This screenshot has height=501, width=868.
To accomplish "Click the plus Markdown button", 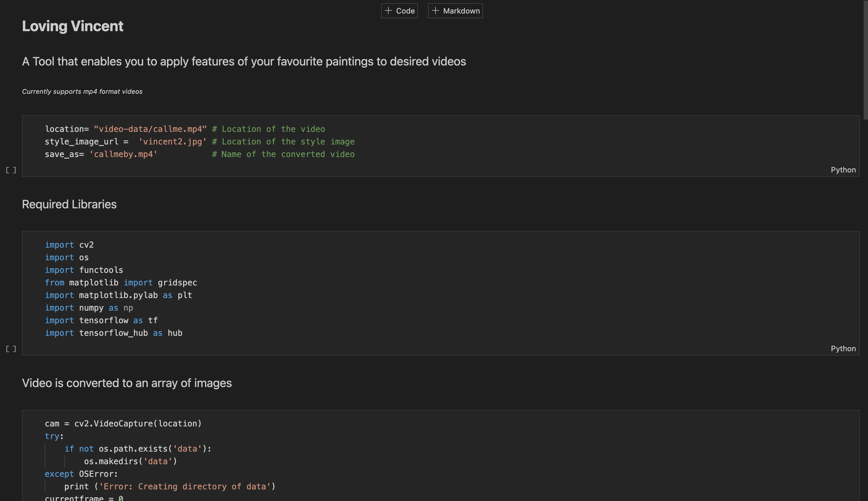I will coord(455,11).
